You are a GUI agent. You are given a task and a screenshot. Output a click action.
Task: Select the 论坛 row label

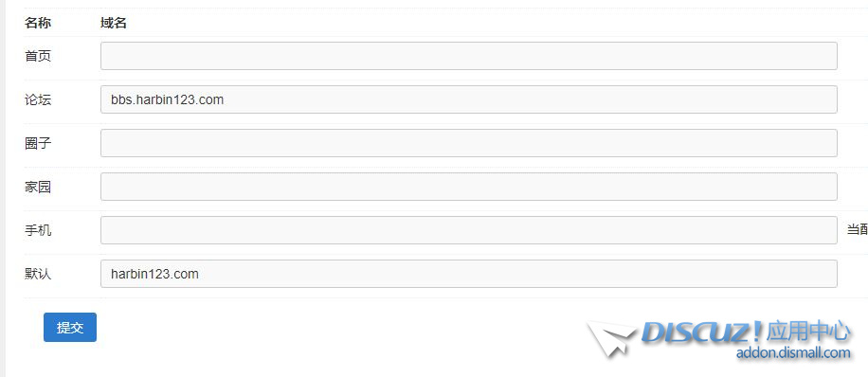click(38, 99)
